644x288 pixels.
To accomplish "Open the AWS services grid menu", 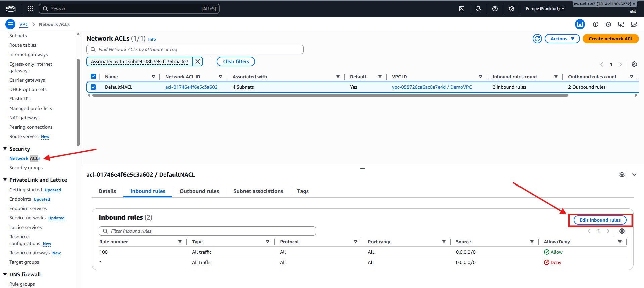I will click(30, 9).
